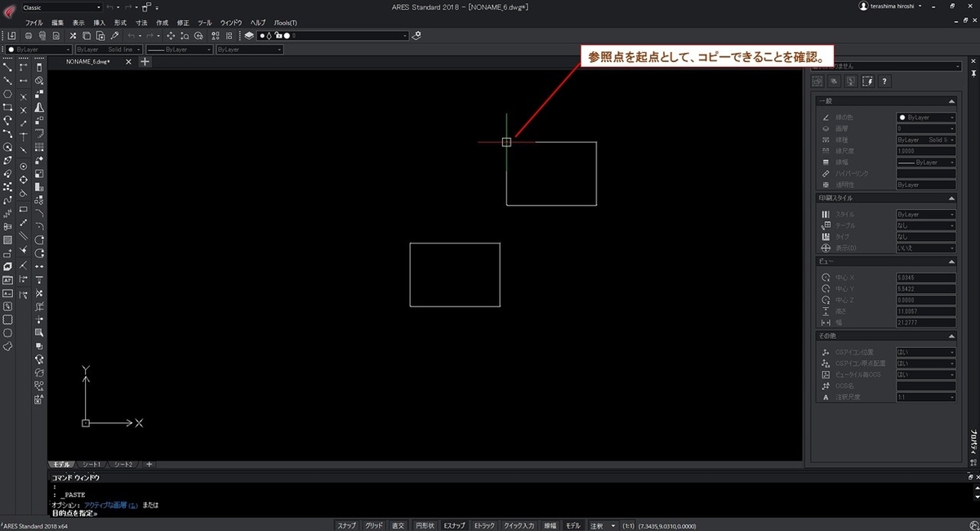Activate the Pan tool icon
The image size is (980, 531).
(170, 36)
